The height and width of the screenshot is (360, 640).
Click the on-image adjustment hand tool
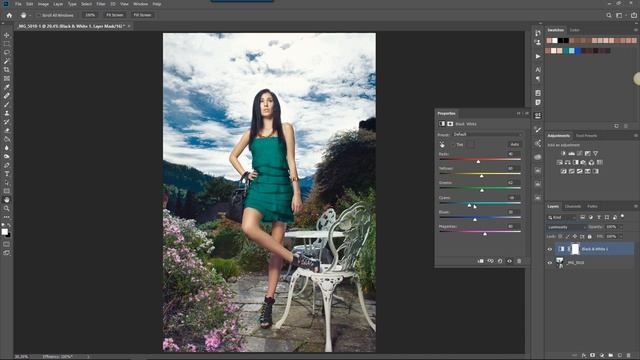[442, 144]
